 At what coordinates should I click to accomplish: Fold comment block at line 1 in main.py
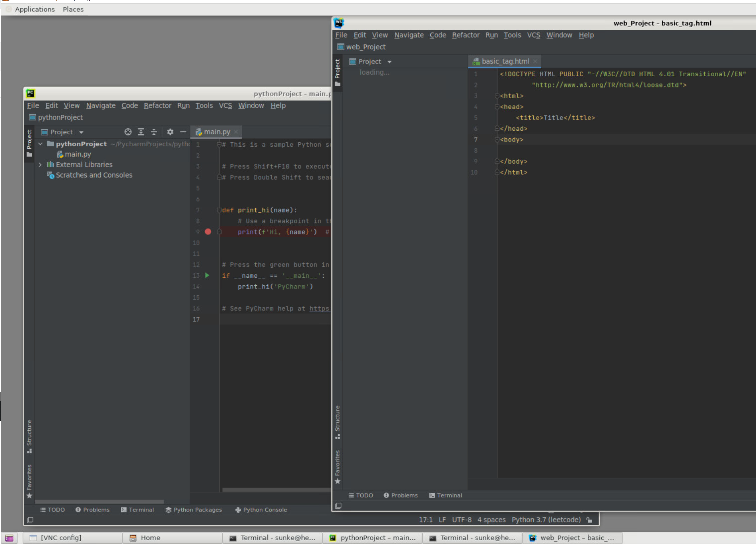[x=219, y=145]
